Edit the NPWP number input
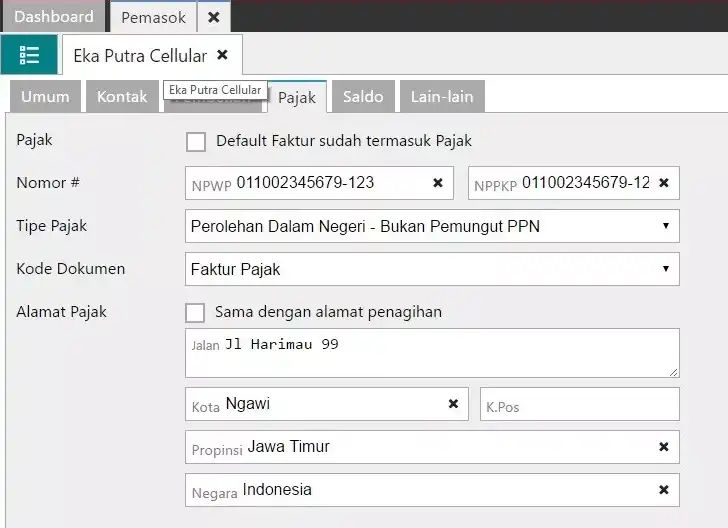This screenshot has height=528, width=728. tap(319, 183)
